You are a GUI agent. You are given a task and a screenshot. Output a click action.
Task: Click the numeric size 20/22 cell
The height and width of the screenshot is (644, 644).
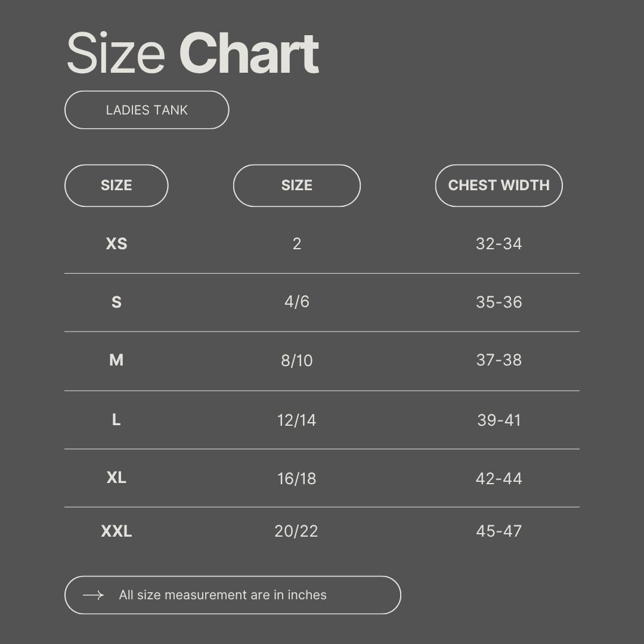(296, 531)
